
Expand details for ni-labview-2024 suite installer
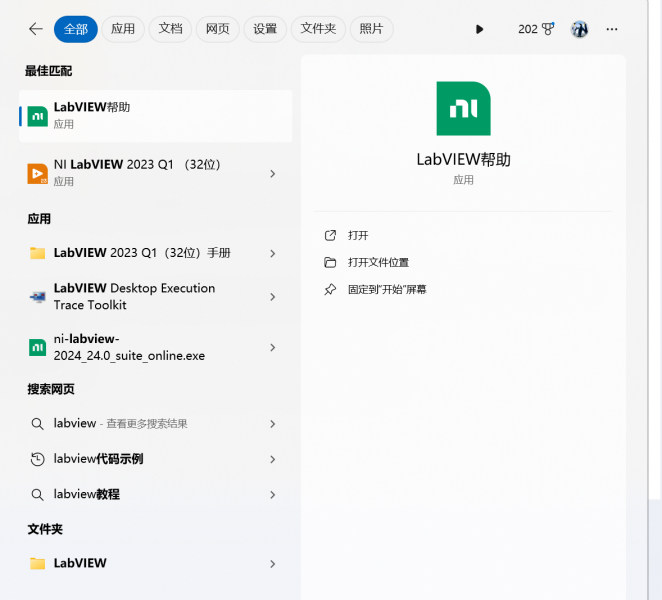tap(273, 348)
